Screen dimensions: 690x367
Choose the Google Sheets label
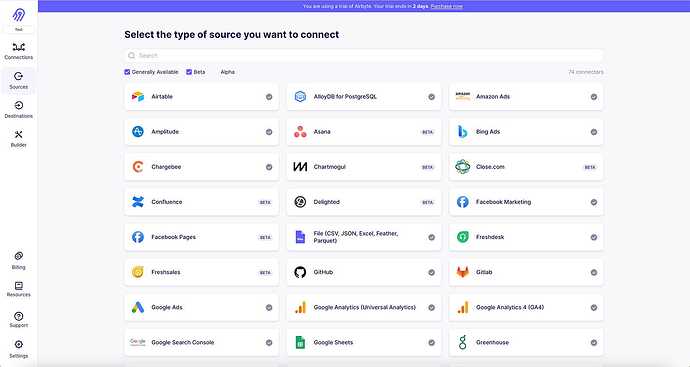(333, 342)
